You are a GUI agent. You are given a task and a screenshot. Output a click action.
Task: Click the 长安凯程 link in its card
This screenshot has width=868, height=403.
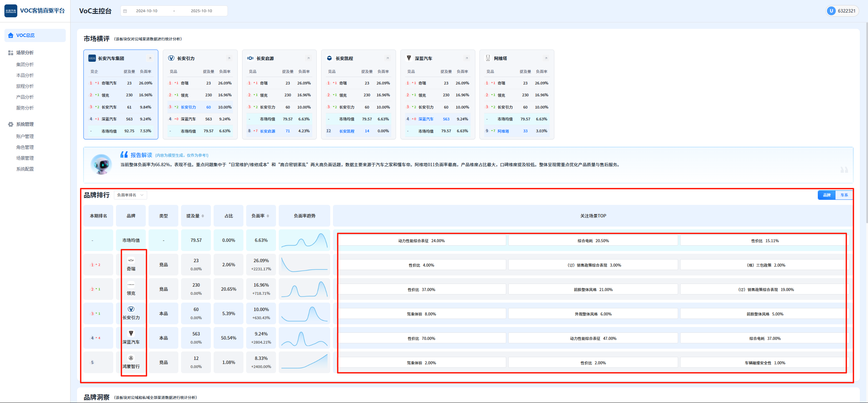347,131
